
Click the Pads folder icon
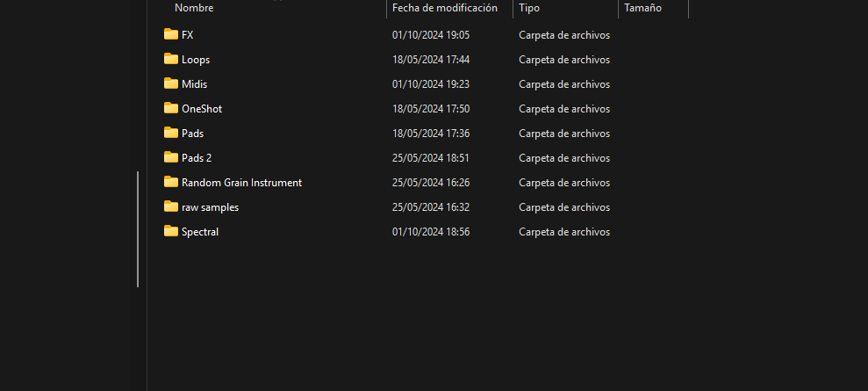click(x=171, y=133)
